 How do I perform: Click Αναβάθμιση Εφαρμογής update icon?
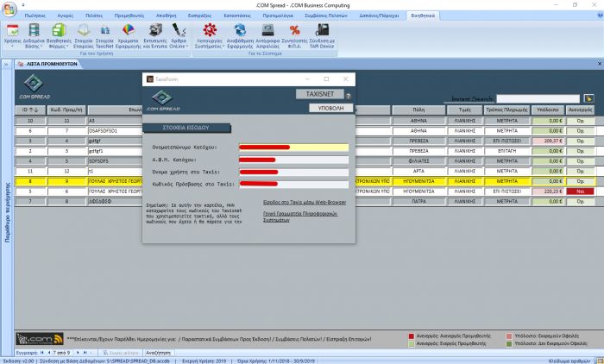240,36
